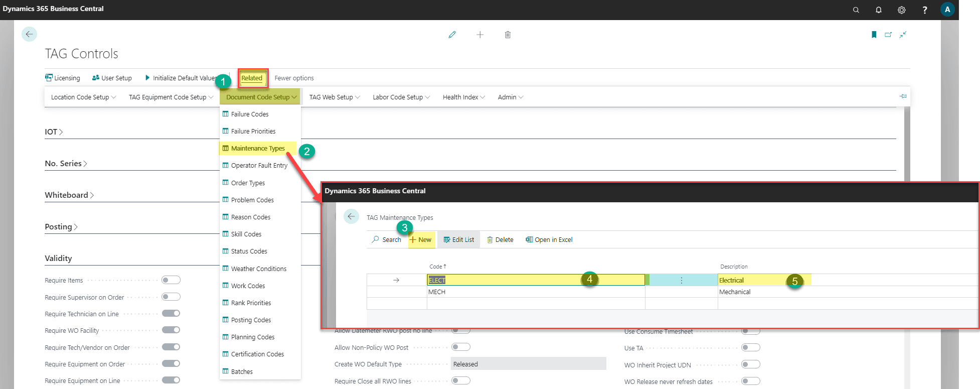The image size is (980, 389).
Task: Expand Labor Code Setup dropdown
Action: [401, 97]
